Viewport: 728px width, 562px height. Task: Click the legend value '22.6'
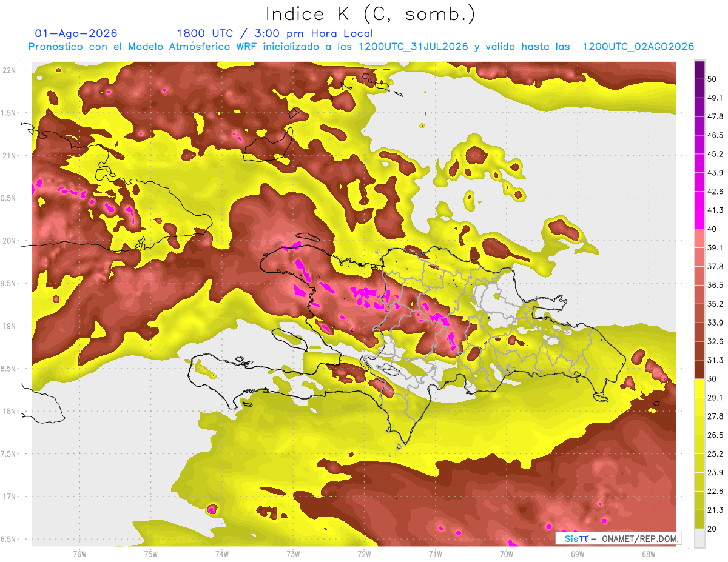coord(715,491)
